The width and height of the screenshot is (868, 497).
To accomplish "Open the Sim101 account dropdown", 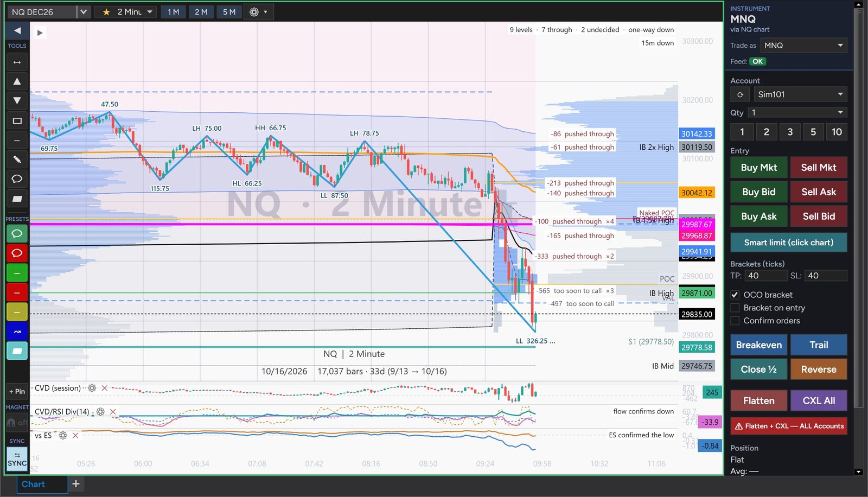I will click(x=800, y=94).
